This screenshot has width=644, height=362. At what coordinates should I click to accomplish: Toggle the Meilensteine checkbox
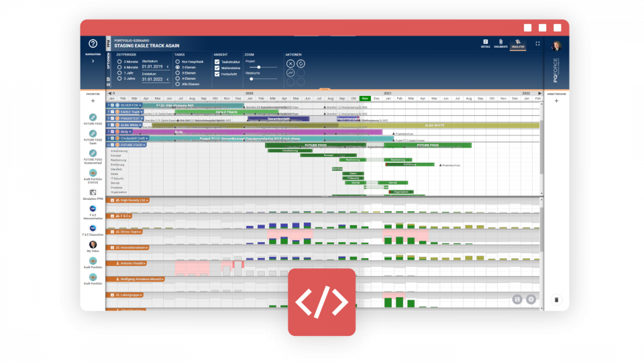coord(217,68)
